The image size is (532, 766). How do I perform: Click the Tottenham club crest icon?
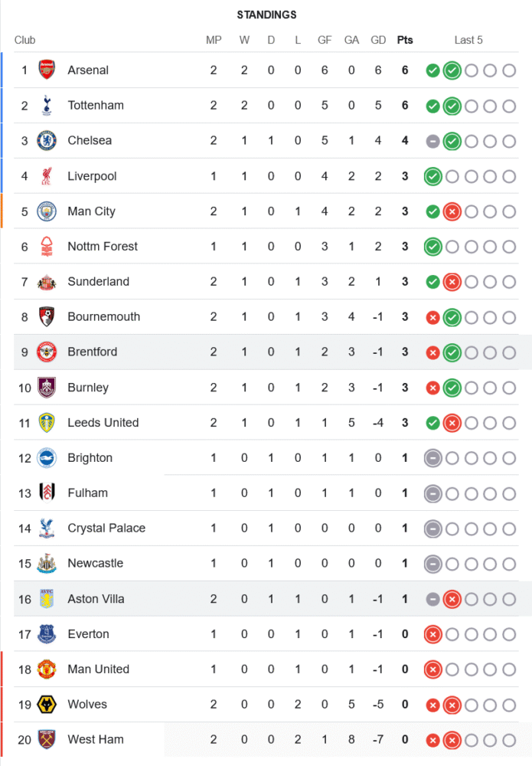[47, 105]
